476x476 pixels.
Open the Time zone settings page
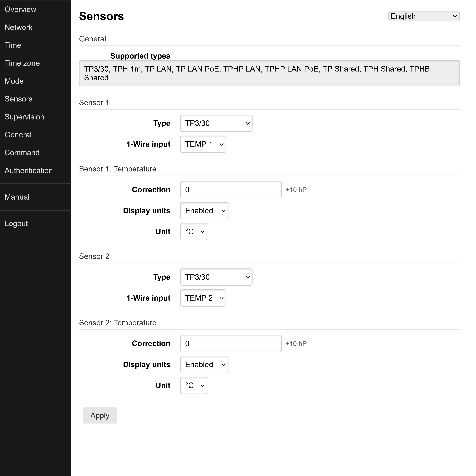pyautogui.click(x=22, y=63)
